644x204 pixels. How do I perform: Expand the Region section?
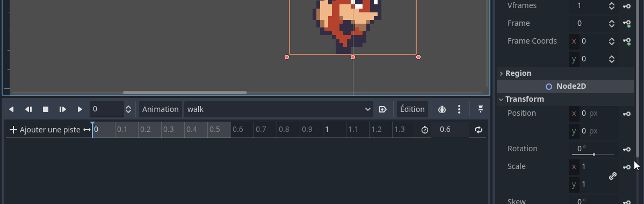[x=566, y=73]
